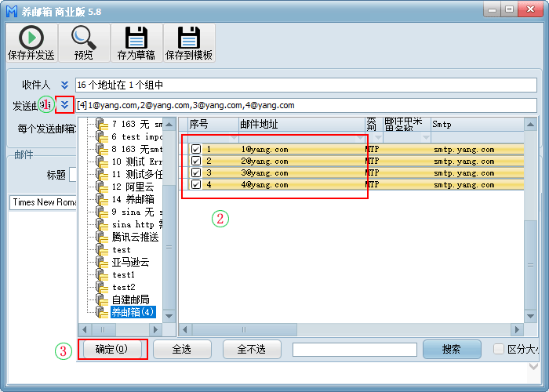Click the 发送邮箱 sender addresses field
Screen dimensions: 549x392
306,105
